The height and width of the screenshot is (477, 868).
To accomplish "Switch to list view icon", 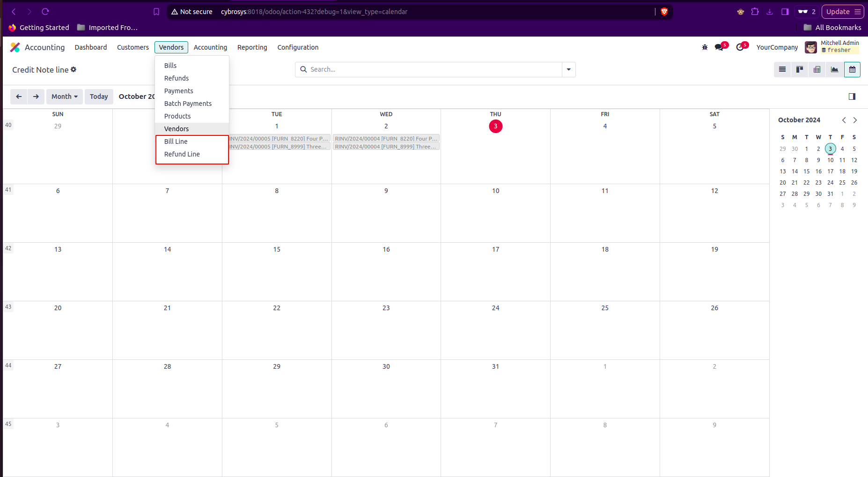I will [x=782, y=69].
